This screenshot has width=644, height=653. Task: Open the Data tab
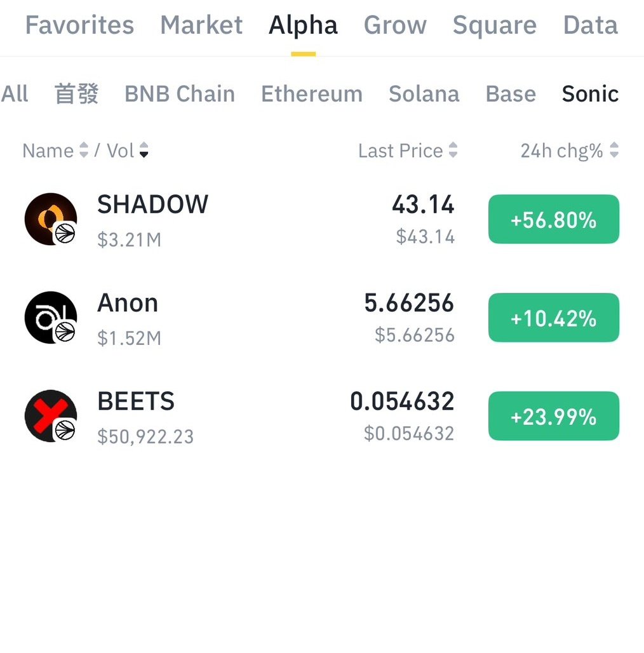(590, 25)
